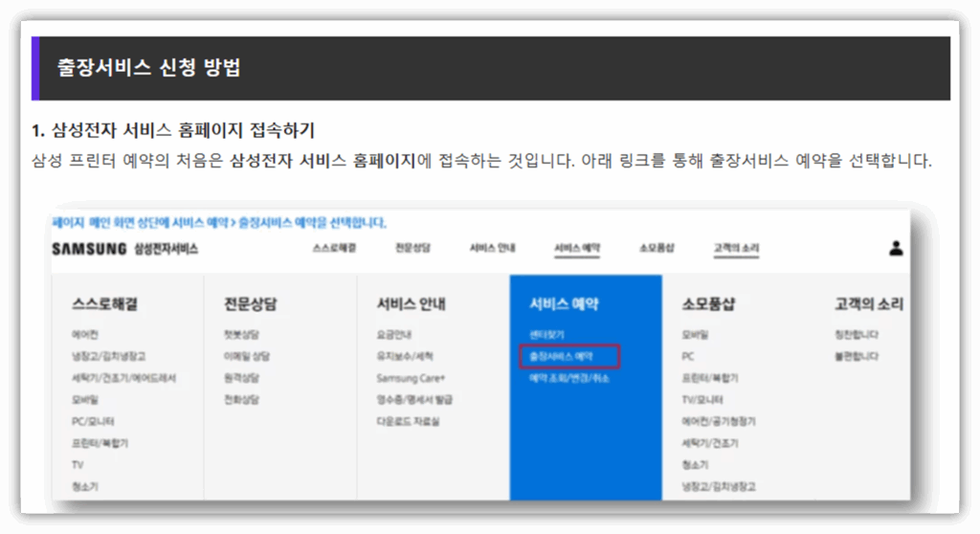Image resolution: width=980 pixels, height=534 pixels.
Task: Select the 고객의 소리 dropdown column heading
Action: 869,304
